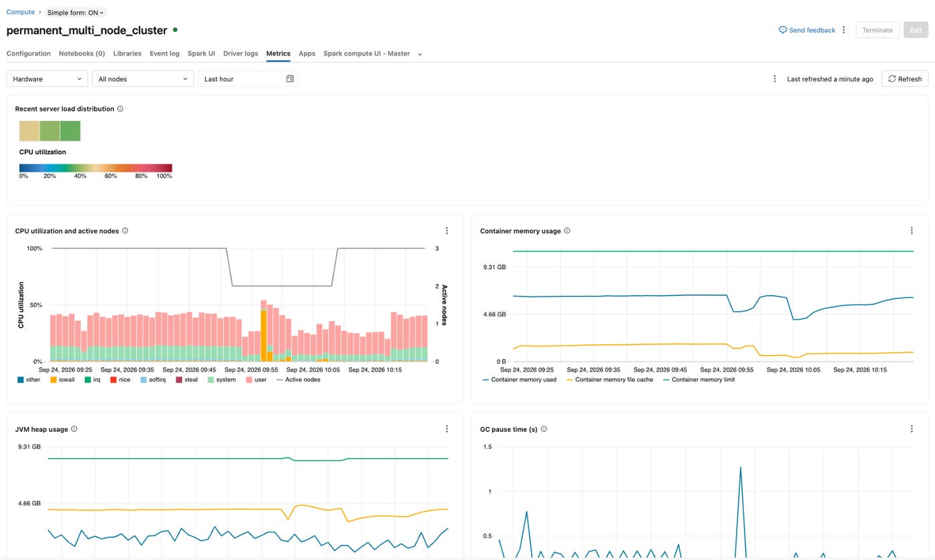The height and width of the screenshot is (560, 935).
Task: Open the Hardware metrics type dropdown
Action: 47,79
